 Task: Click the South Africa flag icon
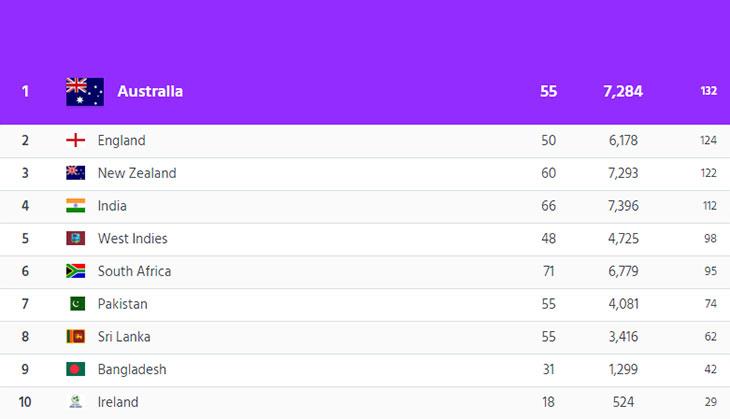(75, 271)
